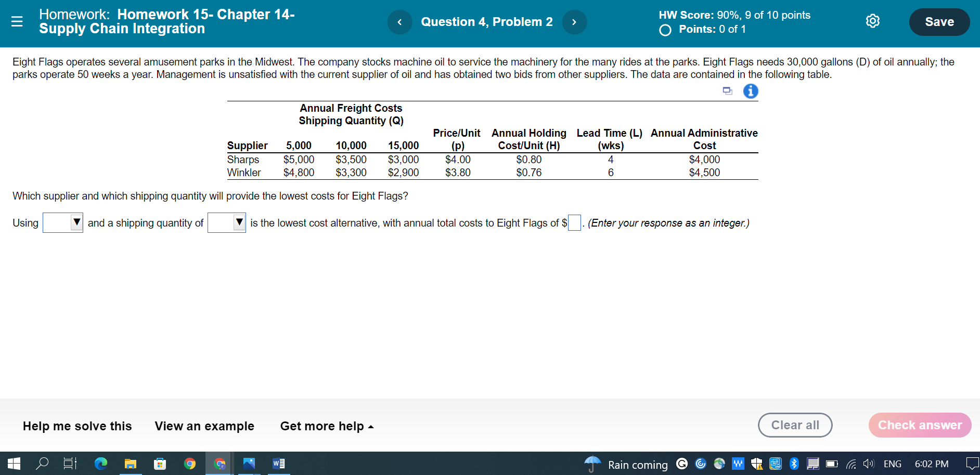Open first Google Chrome taskbar icon
Viewport: 980px width, 475px height.
coord(190,463)
